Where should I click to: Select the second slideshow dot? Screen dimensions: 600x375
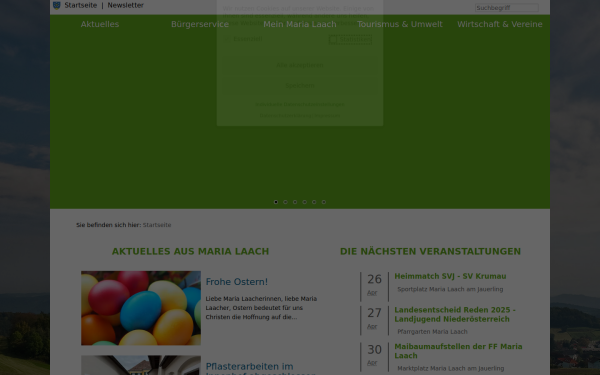[x=285, y=202]
